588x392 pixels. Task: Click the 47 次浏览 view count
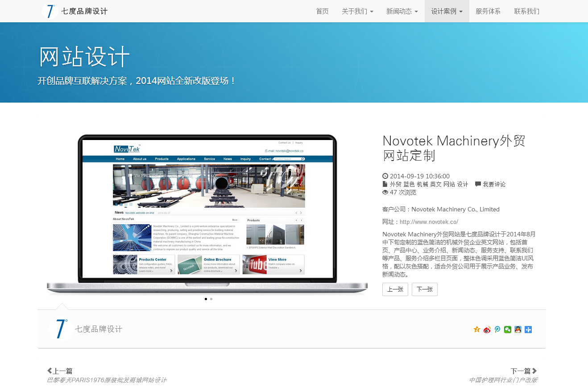[403, 192]
